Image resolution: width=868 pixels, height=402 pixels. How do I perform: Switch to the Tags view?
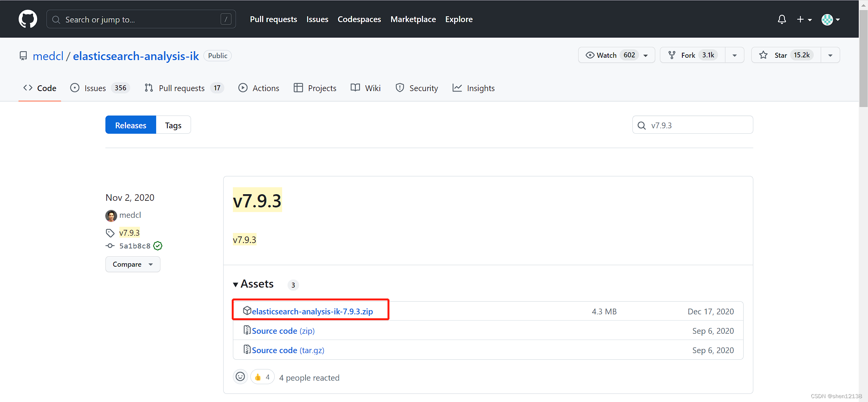[x=173, y=125]
